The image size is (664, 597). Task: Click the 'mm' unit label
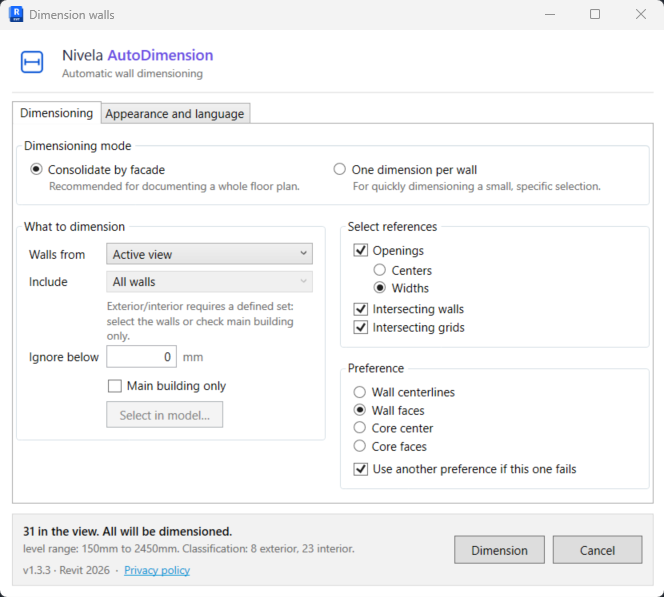[x=193, y=357]
